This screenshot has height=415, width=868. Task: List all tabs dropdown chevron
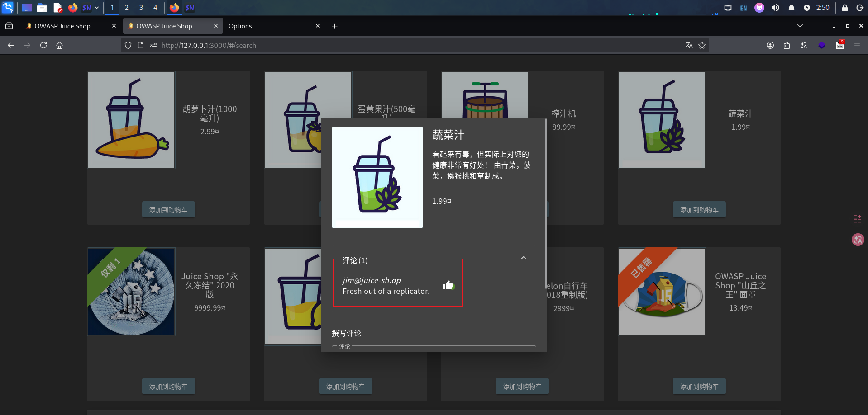coord(800,26)
